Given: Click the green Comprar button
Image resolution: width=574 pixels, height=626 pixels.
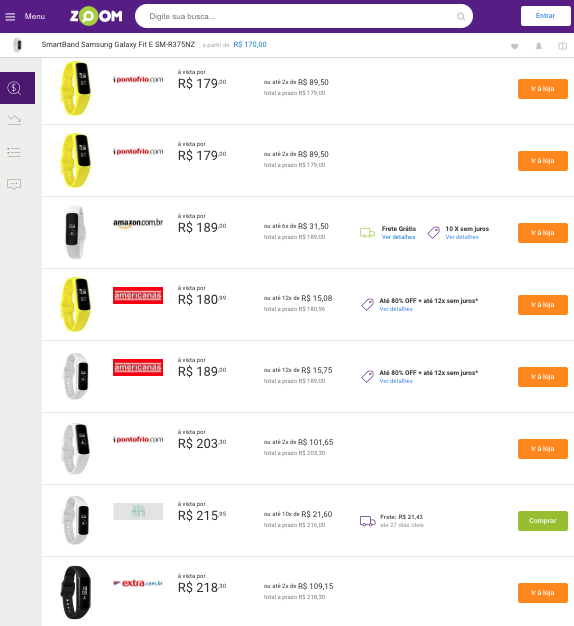Looking at the screenshot, I should (x=542, y=521).
